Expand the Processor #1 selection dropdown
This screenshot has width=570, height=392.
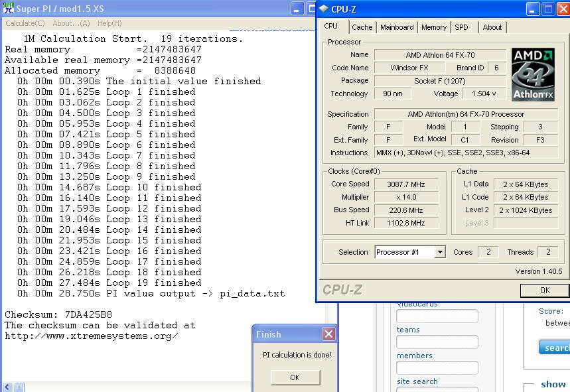[440, 252]
